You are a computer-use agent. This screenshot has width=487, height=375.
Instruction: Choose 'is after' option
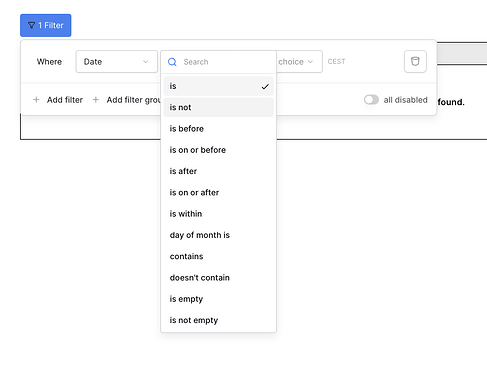pyautogui.click(x=218, y=171)
